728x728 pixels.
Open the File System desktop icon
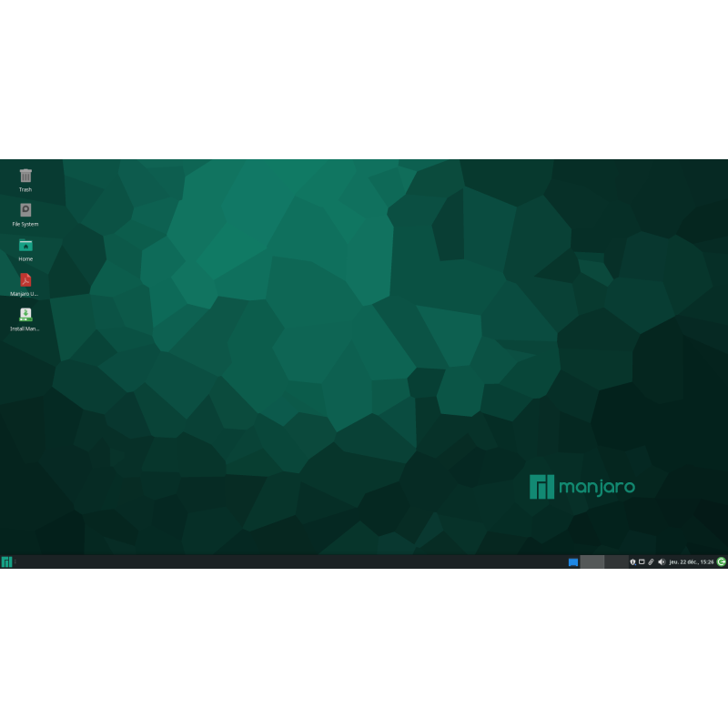tap(25, 210)
